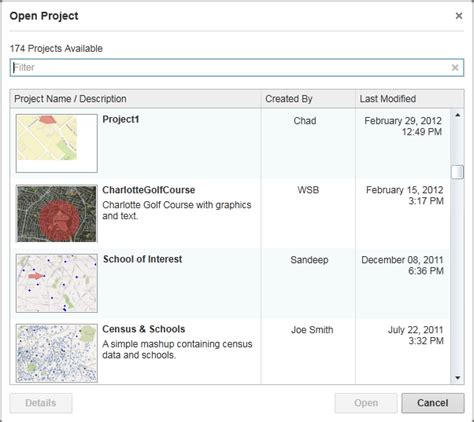Select the Project1 title text
Viewport: 474px width, 422px height.
pos(121,119)
